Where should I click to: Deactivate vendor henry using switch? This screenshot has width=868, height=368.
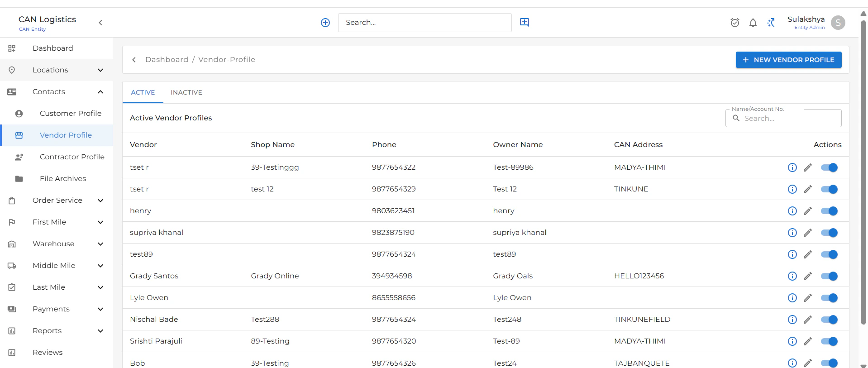coord(830,211)
